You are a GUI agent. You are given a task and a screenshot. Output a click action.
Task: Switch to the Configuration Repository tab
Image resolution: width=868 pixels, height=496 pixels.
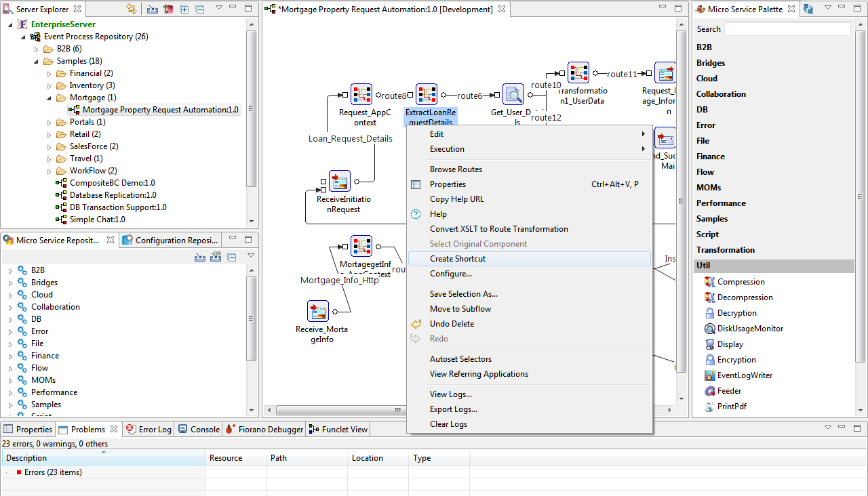tap(171, 241)
